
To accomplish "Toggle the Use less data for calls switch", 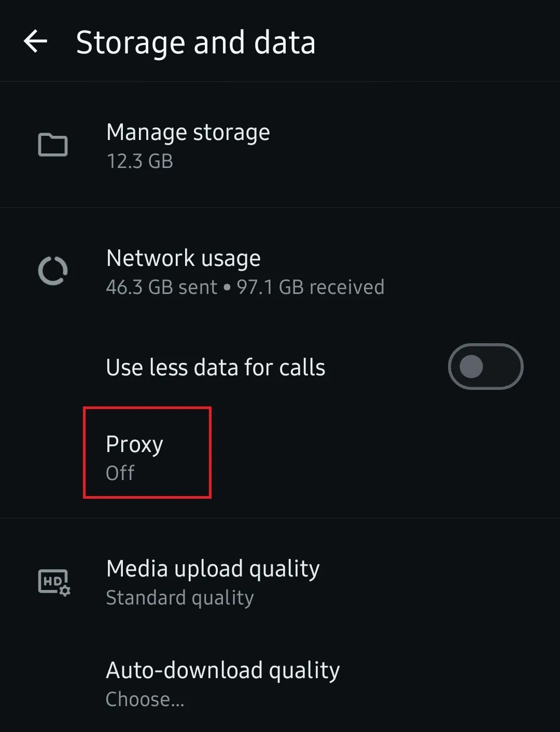I will (x=485, y=367).
